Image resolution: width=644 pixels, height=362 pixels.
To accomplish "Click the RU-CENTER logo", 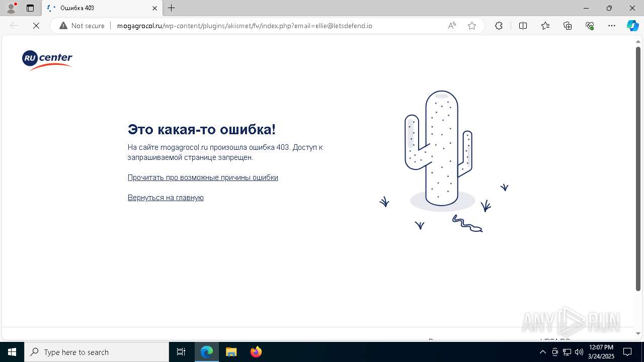I will [x=47, y=60].
